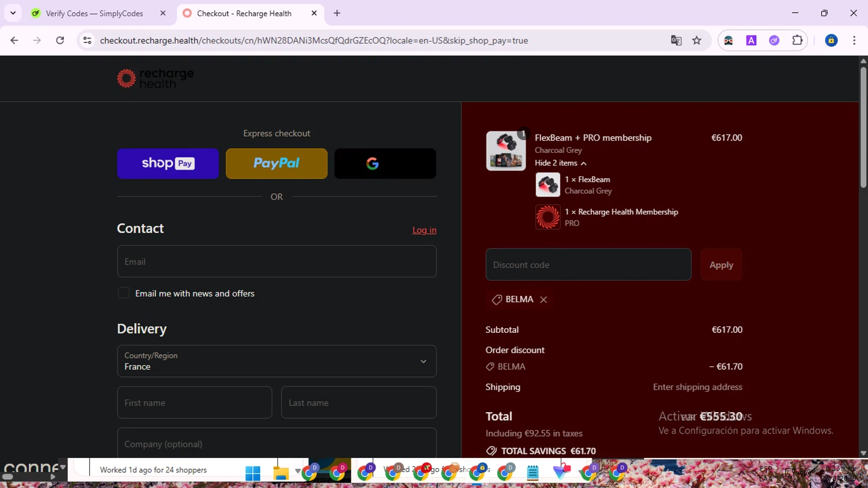Viewport: 868px width, 488px height.
Task: Click 'Including €92.55 in taxes' text
Action: click(x=534, y=433)
